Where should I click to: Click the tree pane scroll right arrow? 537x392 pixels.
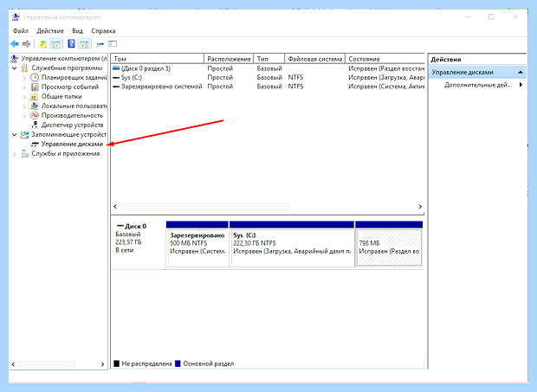pos(102,364)
